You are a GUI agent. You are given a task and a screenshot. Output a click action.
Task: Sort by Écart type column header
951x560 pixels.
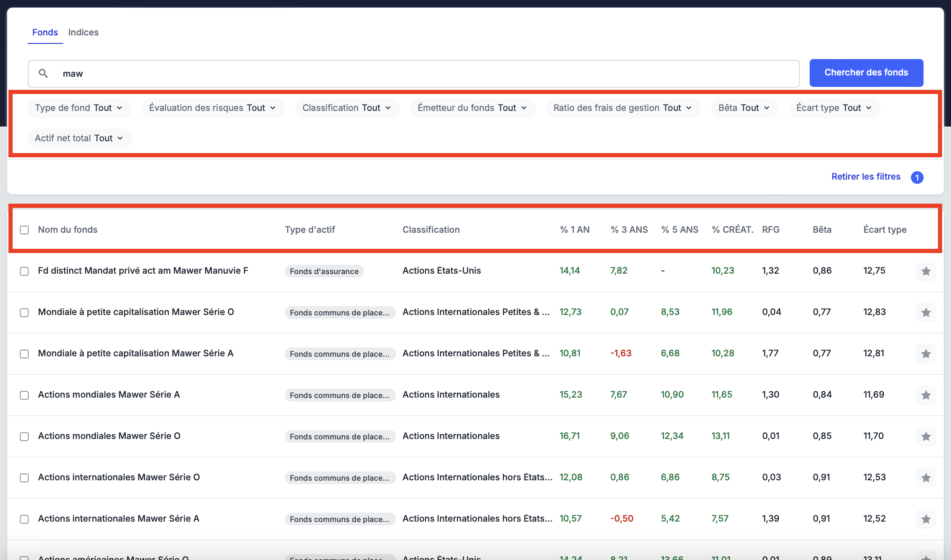[885, 230]
